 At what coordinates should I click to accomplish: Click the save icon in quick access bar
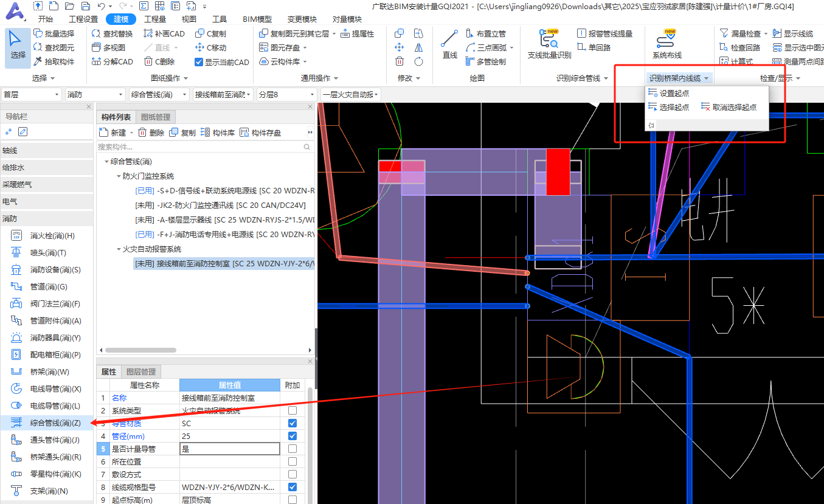(x=85, y=6)
